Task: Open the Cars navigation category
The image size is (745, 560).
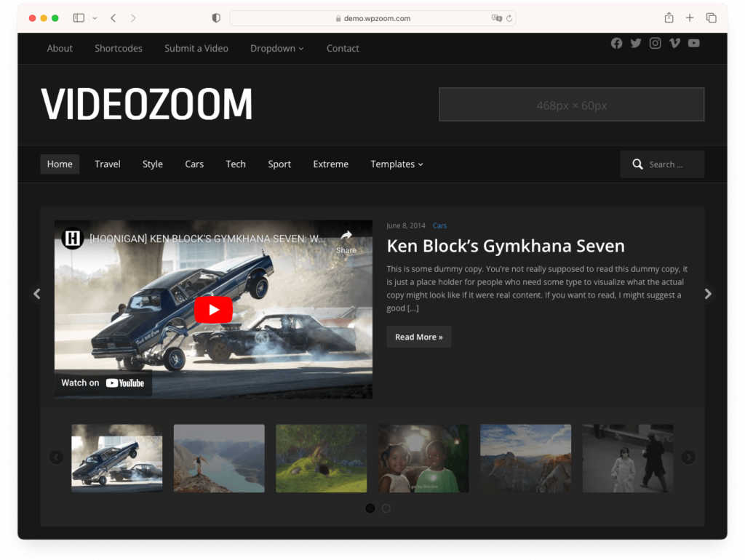Action: point(194,164)
